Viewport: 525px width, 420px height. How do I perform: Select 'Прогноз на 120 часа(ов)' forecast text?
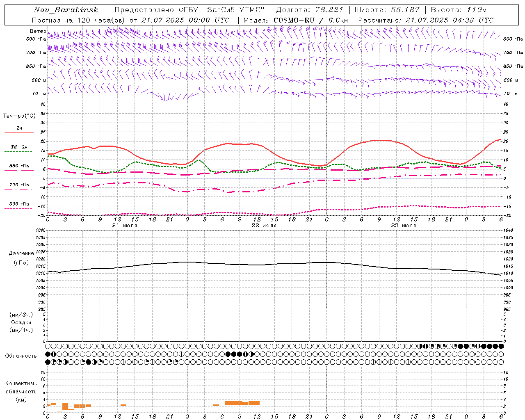[x=79, y=20]
